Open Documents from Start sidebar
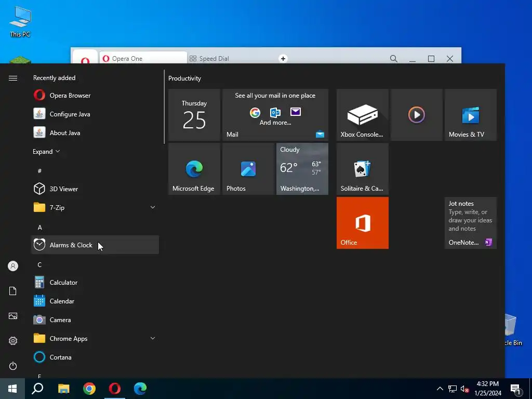The height and width of the screenshot is (399, 532). (13, 291)
